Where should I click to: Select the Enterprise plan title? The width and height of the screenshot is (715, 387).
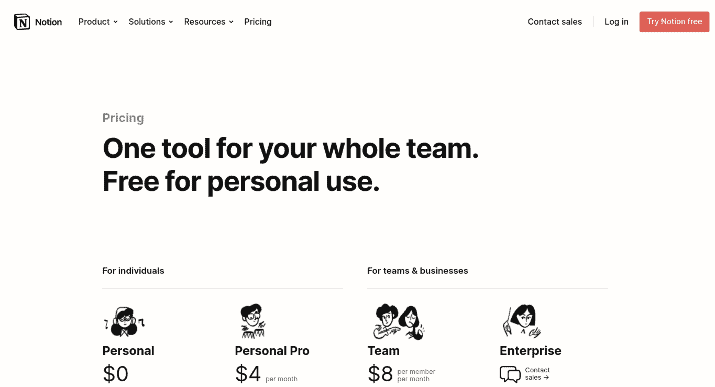click(x=530, y=351)
